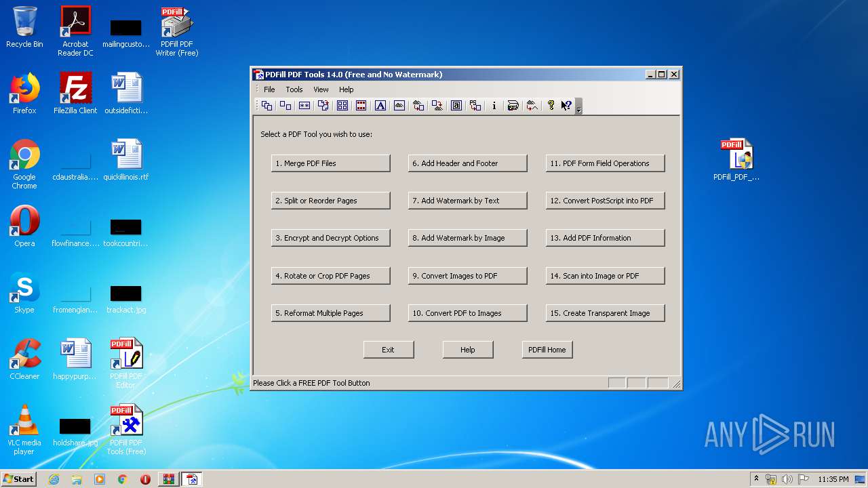Click the Header and Footer toolbar icon
Image resolution: width=868 pixels, height=488 pixels.
(x=361, y=106)
